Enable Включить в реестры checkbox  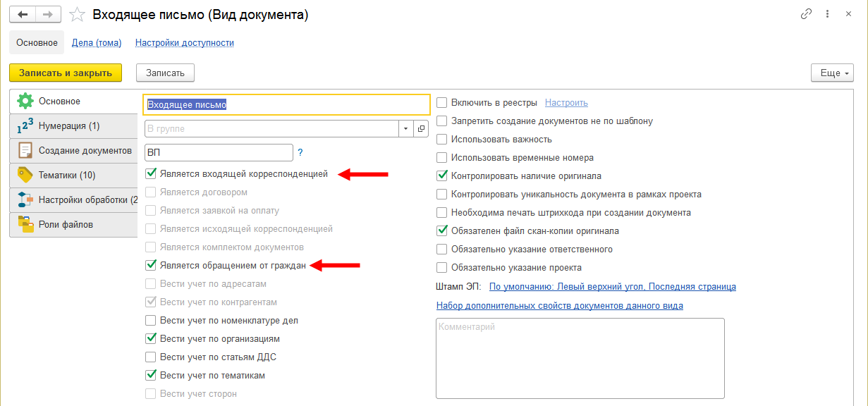pos(442,103)
